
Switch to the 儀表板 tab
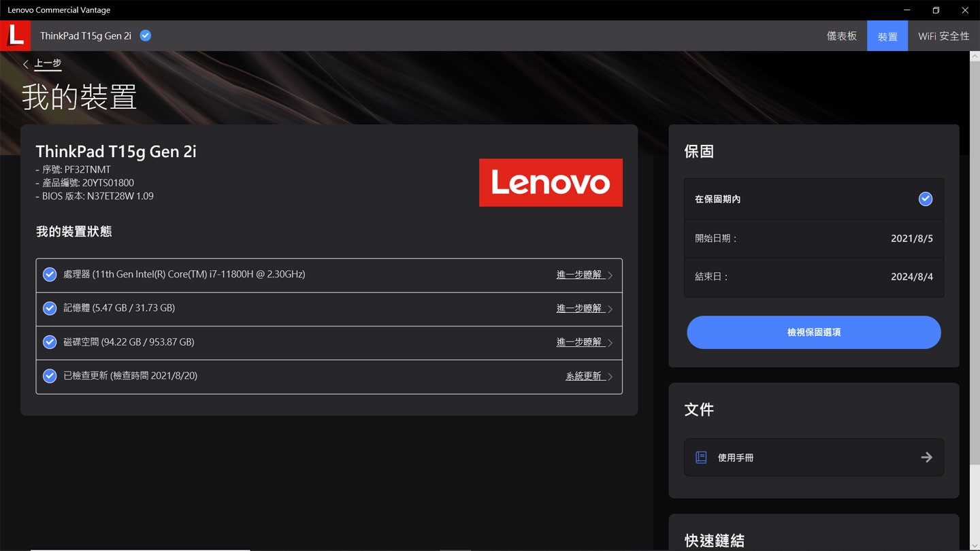click(x=841, y=36)
